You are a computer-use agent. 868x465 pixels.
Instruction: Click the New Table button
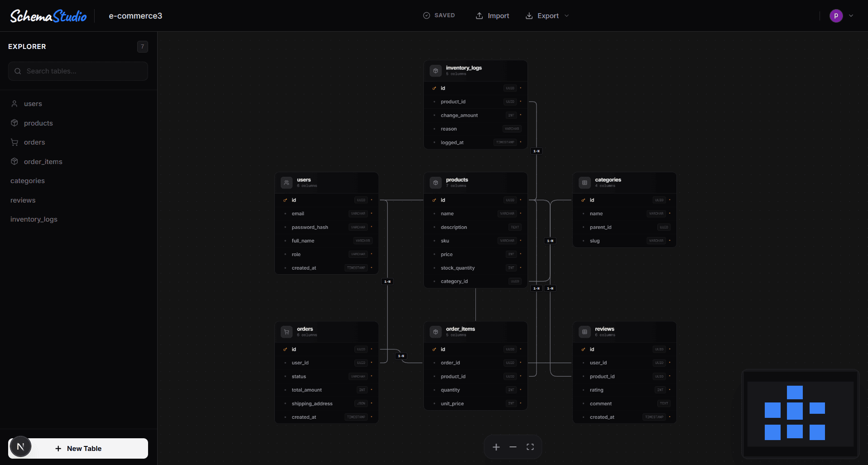(78, 448)
